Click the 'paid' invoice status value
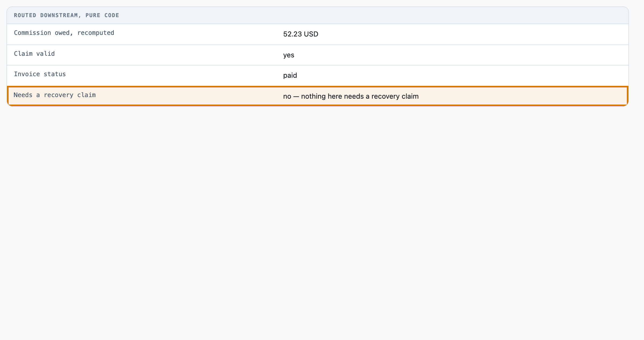This screenshot has height=340, width=644. point(290,76)
